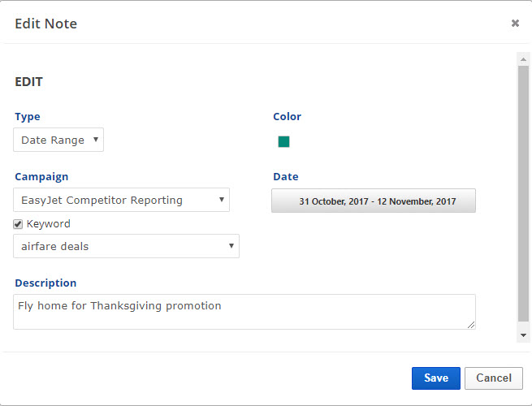Click the Keyword label text
The width and height of the screenshot is (532, 406).
click(x=49, y=224)
